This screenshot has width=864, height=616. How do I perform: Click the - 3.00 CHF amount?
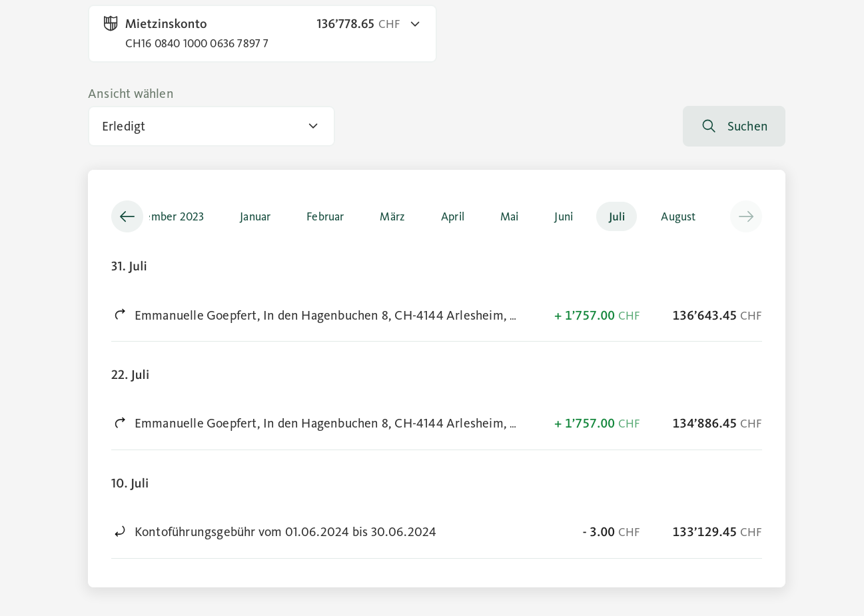pyautogui.click(x=611, y=532)
